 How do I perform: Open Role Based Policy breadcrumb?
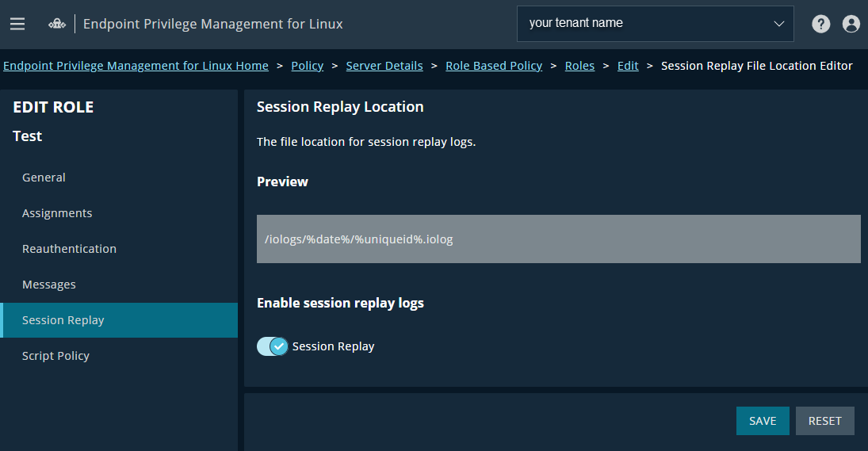click(494, 66)
